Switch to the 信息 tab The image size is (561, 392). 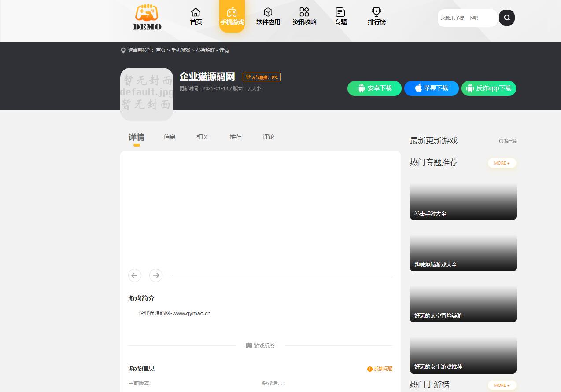point(170,137)
